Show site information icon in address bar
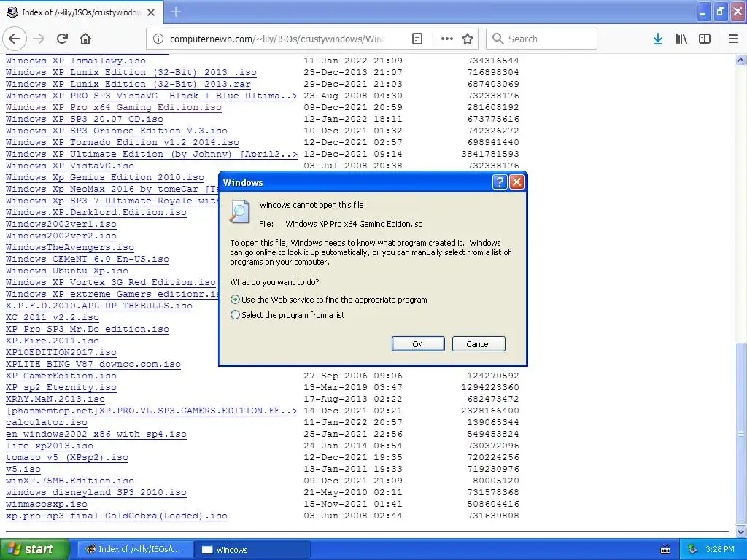The height and width of the screenshot is (560, 747). (158, 39)
